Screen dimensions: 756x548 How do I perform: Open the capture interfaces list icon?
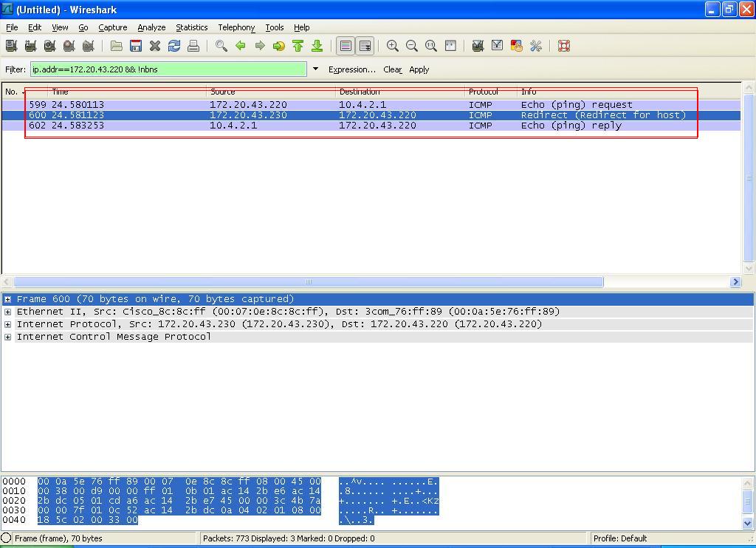(12, 46)
